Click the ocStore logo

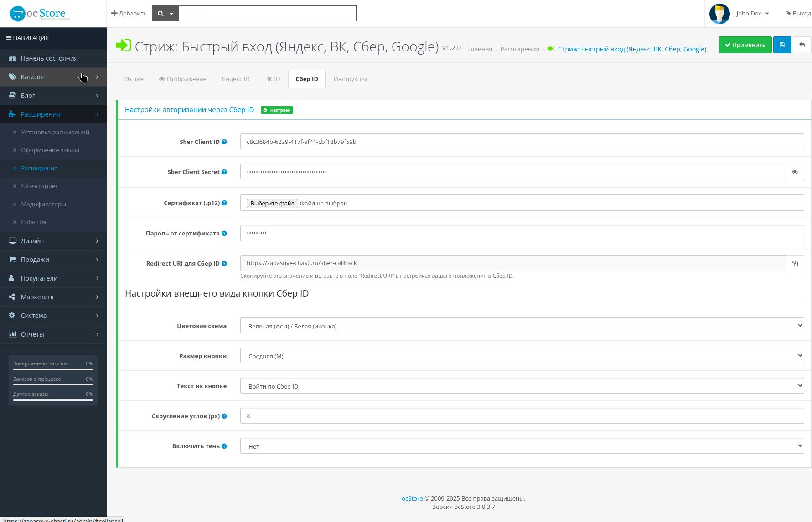40,14
